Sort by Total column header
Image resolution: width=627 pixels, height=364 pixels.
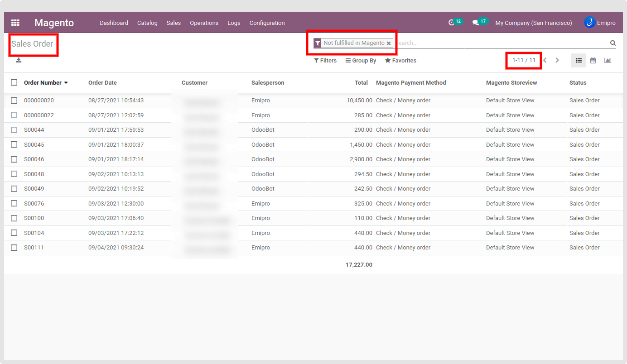(361, 83)
